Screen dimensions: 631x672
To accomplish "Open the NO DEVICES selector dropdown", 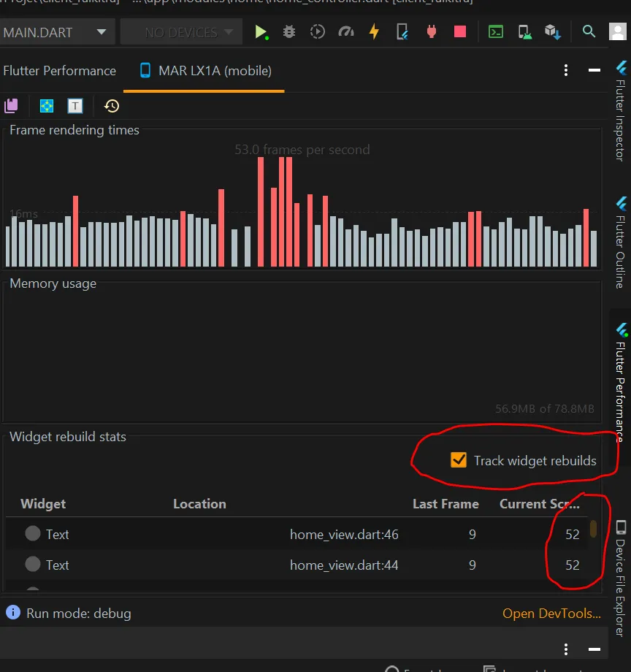I will click(181, 32).
